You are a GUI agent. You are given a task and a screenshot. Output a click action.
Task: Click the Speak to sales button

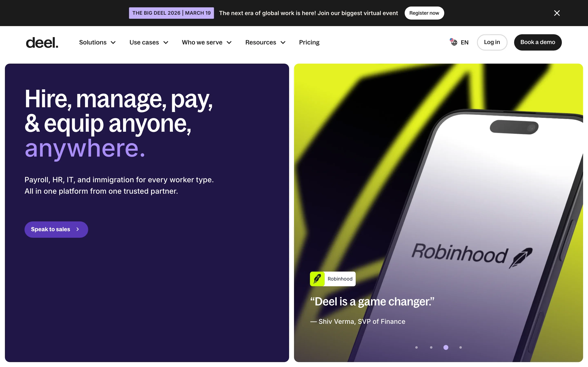coord(56,229)
